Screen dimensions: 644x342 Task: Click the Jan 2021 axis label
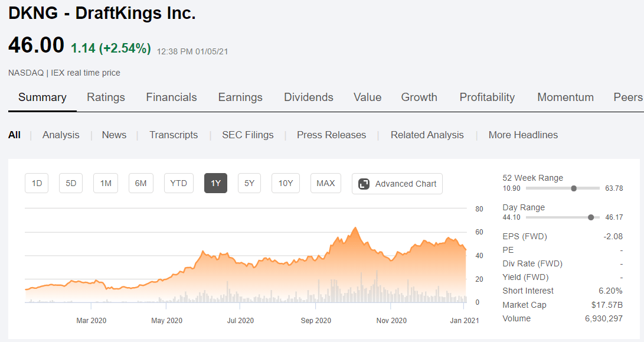pos(465,321)
